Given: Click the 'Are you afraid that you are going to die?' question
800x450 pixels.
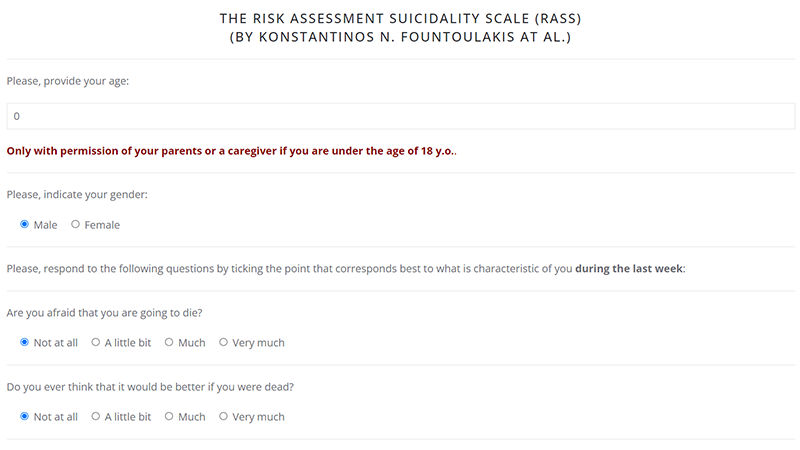Looking at the screenshot, I should tap(104, 313).
